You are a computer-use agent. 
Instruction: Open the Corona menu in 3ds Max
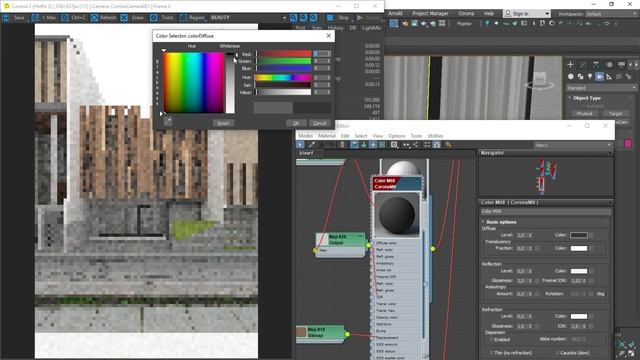click(466, 13)
